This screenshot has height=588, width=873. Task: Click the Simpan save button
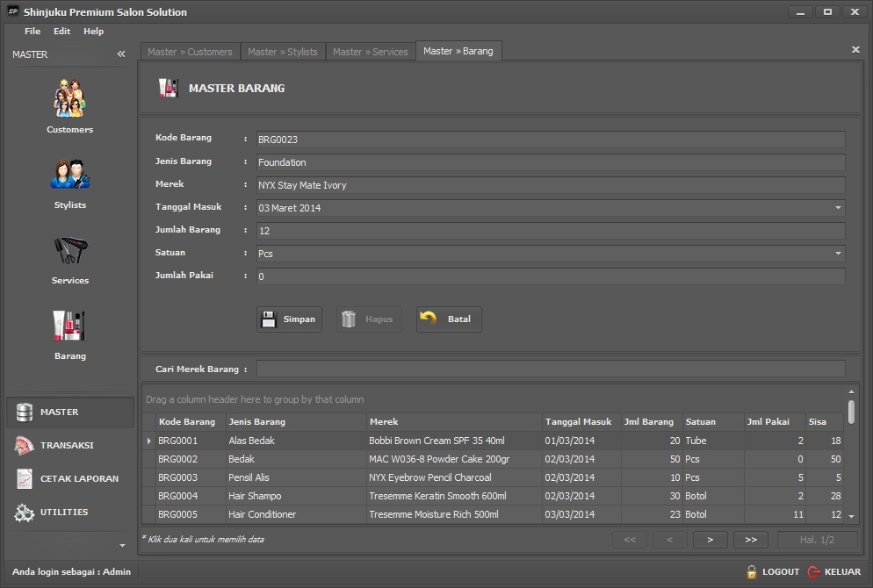pyautogui.click(x=289, y=319)
